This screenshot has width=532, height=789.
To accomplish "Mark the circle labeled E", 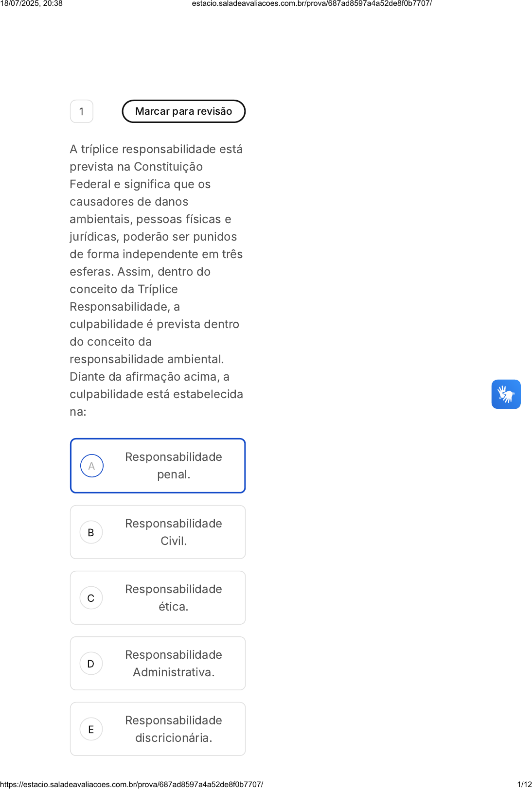I will (x=91, y=729).
